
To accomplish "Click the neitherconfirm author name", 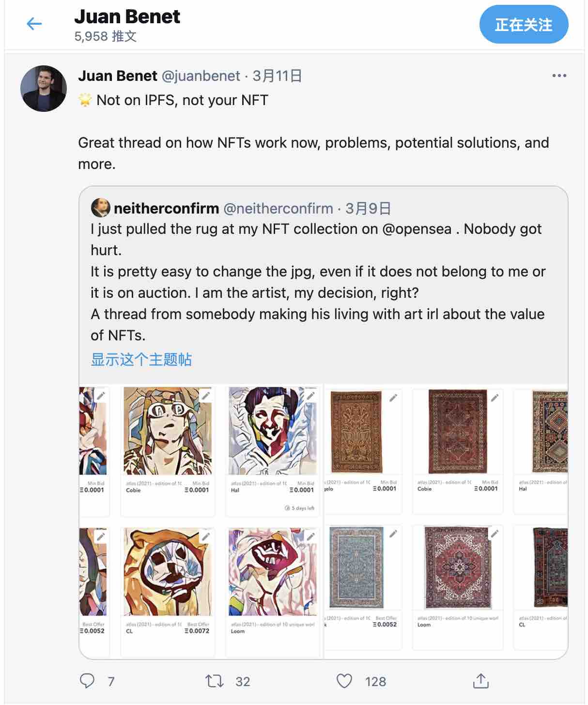I will (166, 208).
